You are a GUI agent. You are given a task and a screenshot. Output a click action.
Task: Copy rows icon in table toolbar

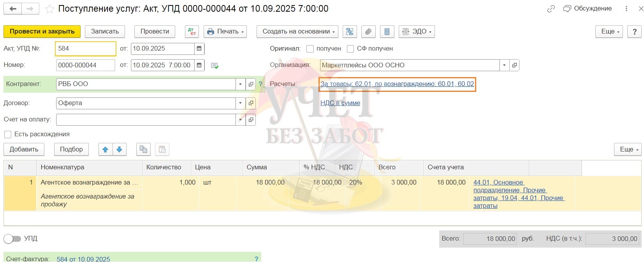[143, 149]
